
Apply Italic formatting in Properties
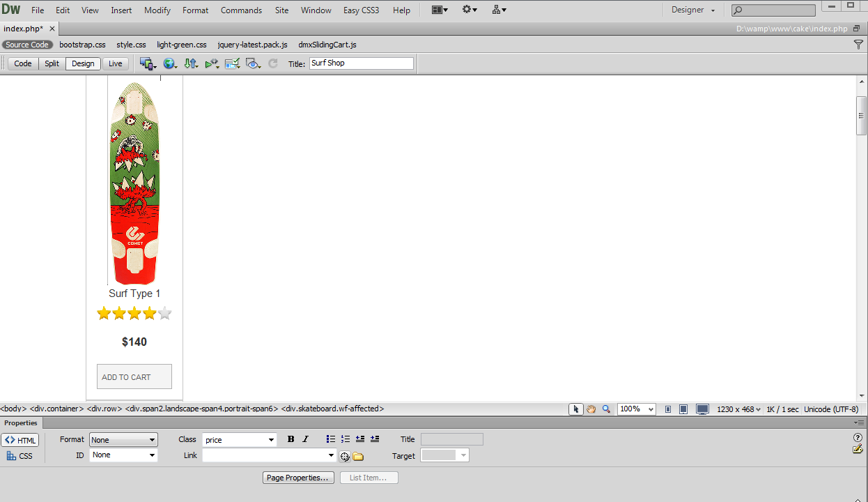(x=305, y=439)
